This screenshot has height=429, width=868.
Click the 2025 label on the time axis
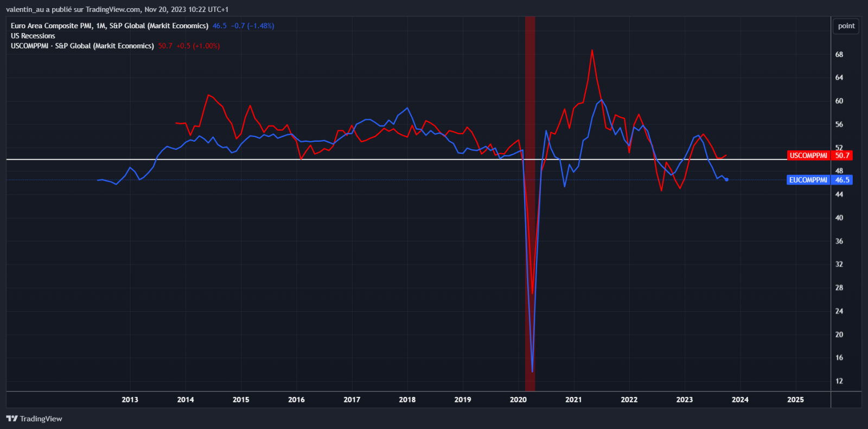(795, 400)
